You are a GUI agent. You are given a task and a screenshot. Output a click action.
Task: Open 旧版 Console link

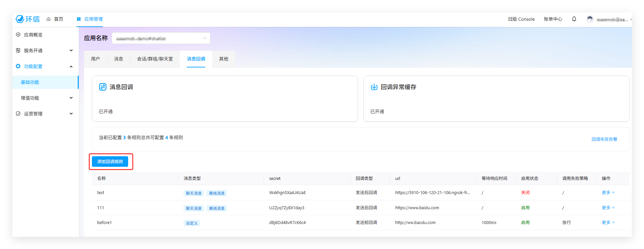click(x=521, y=19)
